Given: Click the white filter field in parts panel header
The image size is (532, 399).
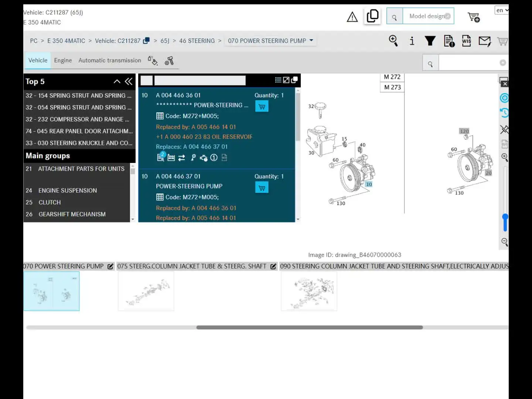Looking at the screenshot, I should pyautogui.click(x=200, y=80).
